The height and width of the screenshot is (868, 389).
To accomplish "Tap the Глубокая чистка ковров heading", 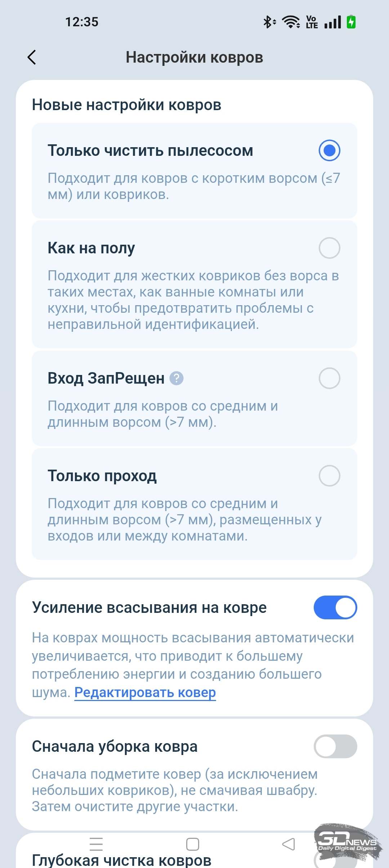I will (122, 860).
